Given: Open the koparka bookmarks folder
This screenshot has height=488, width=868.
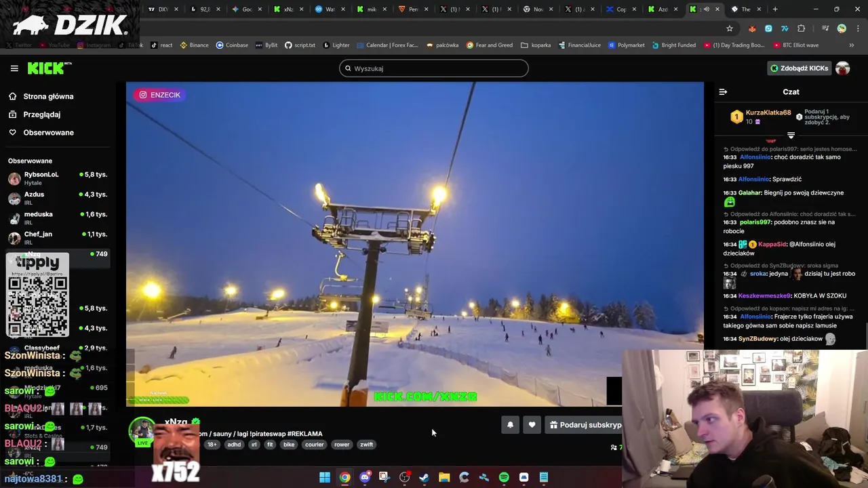Looking at the screenshot, I should (536, 45).
